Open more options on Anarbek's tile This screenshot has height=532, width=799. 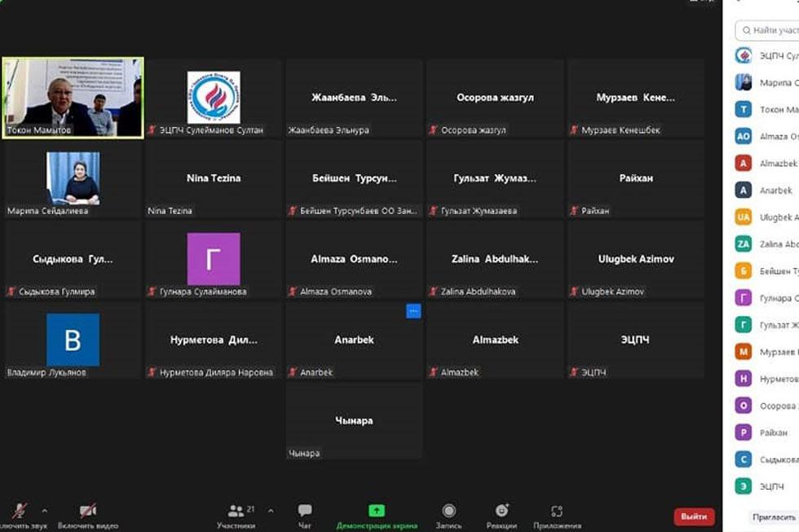[x=413, y=310]
